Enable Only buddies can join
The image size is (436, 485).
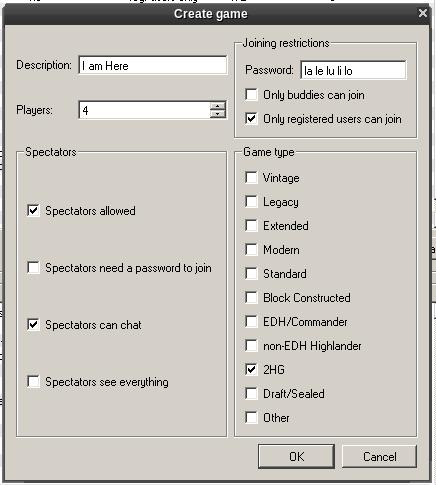pos(251,95)
